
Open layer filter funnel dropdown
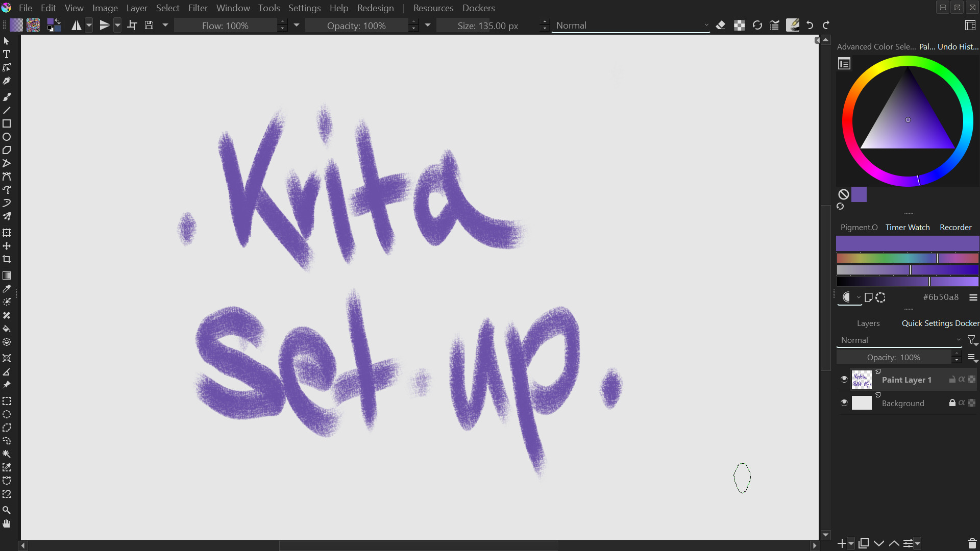tap(972, 340)
